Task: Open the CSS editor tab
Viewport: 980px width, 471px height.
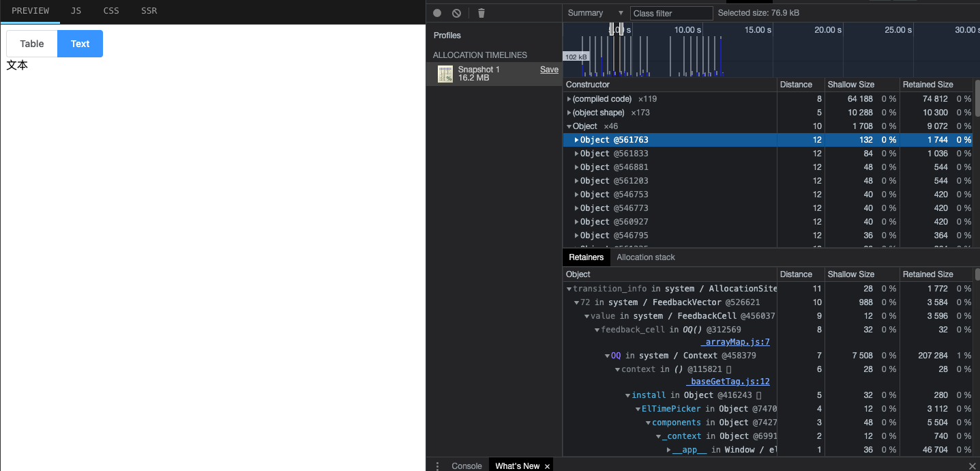Action: coord(110,11)
